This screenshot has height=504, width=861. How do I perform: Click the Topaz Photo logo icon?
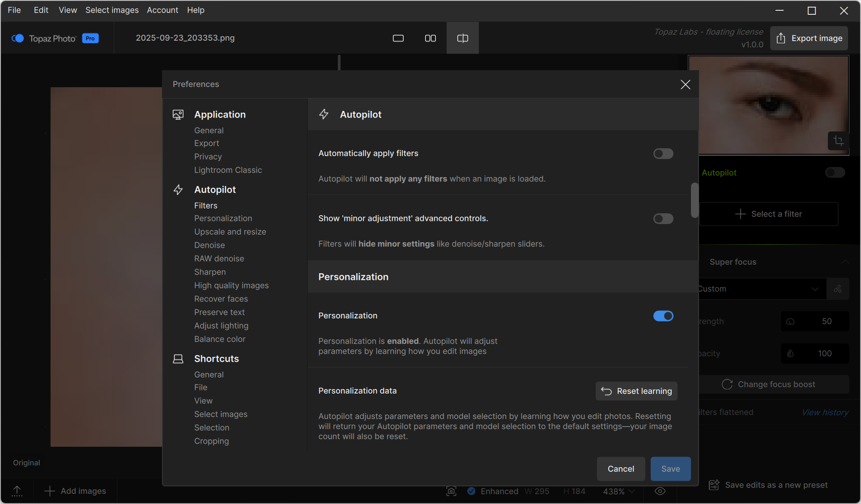click(18, 38)
